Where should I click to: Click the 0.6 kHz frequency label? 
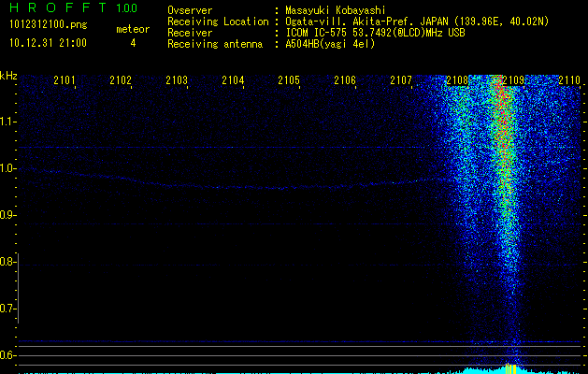pyautogui.click(x=7, y=355)
